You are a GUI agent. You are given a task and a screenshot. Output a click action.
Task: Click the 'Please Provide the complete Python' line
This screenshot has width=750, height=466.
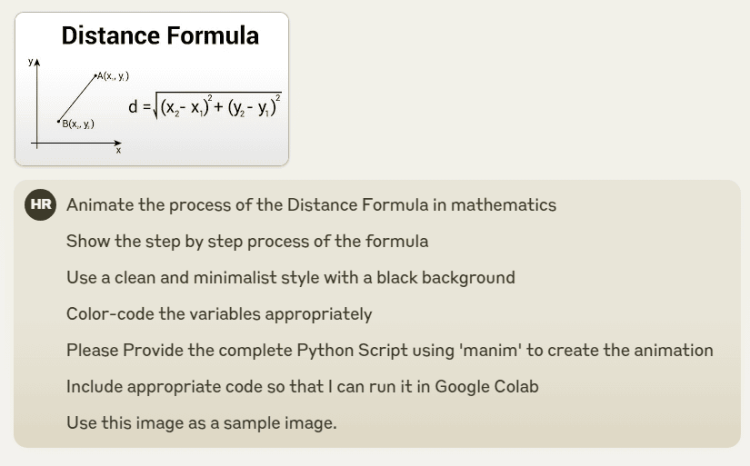(x=390, y=350)
